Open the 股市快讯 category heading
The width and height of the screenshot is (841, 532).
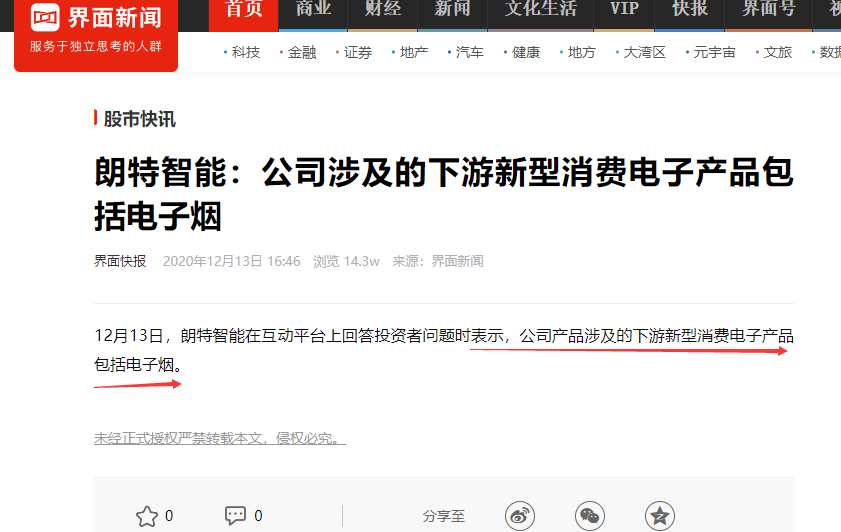[139, 119]
